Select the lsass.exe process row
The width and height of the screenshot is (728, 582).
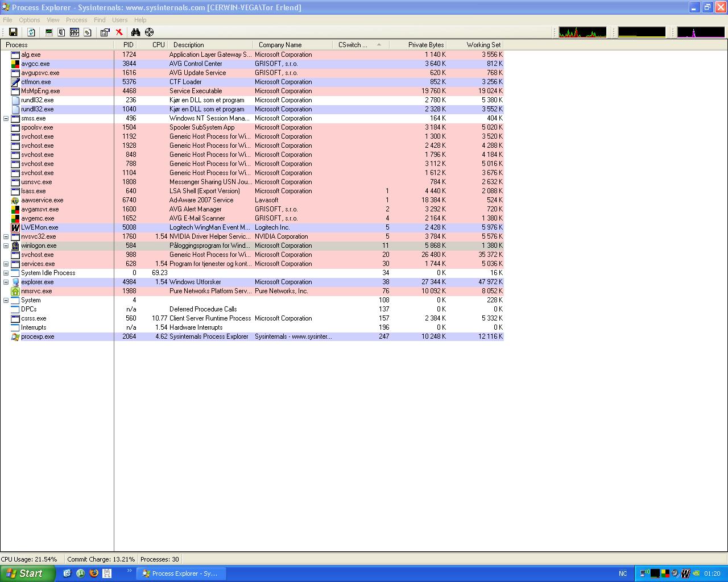pyautogui.click(x=252, y=191)
